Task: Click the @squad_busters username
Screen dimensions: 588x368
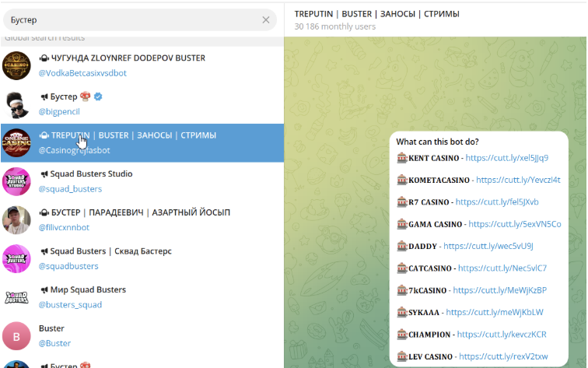Action: click(x=70, y=189)
